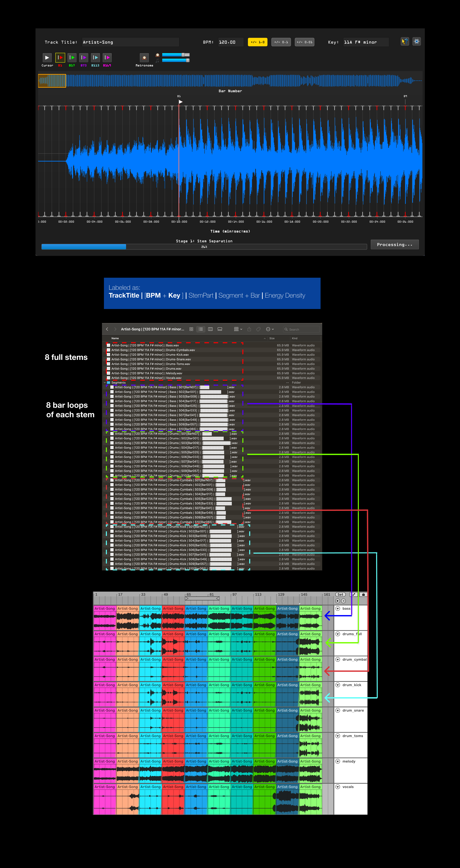
Task: Switch Finder to icon view
Action: coord(191,329)
